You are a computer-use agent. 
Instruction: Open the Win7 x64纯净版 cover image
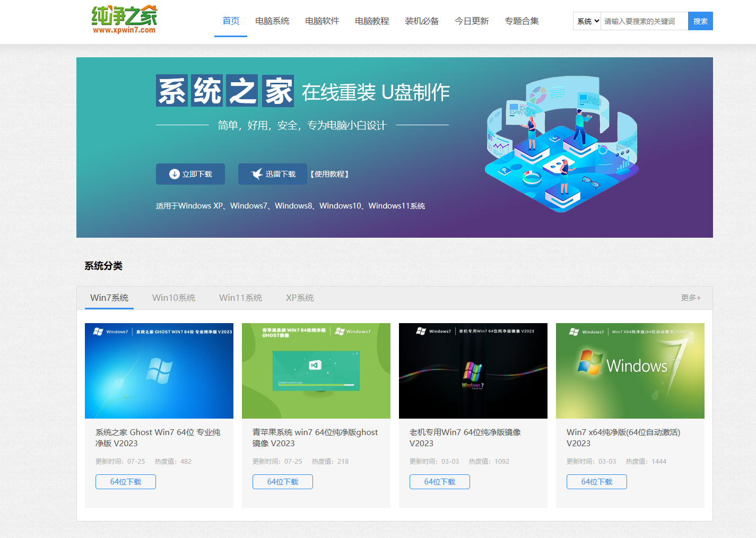[630, 370]
